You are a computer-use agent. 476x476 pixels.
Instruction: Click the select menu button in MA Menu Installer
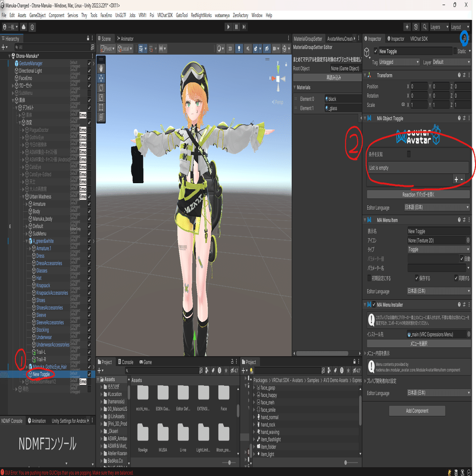click(x=419, y=343)
